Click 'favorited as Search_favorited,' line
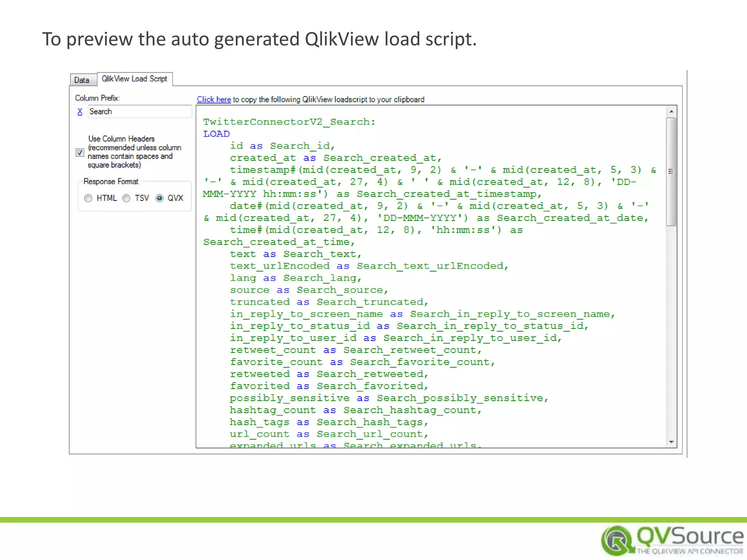The width and height of the screenshot is (747, 560). click(x=329, y=386)
